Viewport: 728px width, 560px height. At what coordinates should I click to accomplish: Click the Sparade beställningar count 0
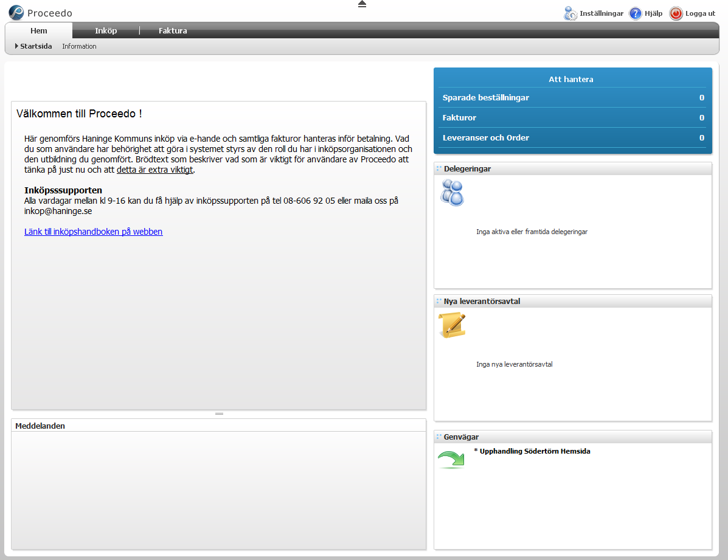(x=701, y=97)
